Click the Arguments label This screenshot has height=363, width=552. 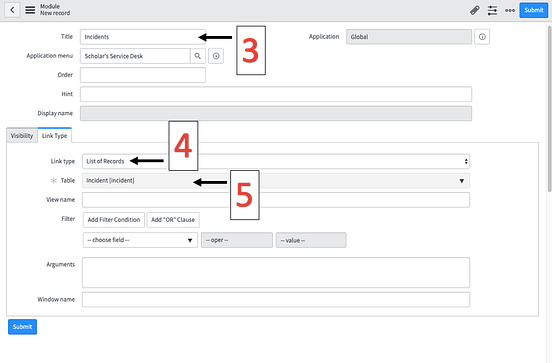pos(61,264)
